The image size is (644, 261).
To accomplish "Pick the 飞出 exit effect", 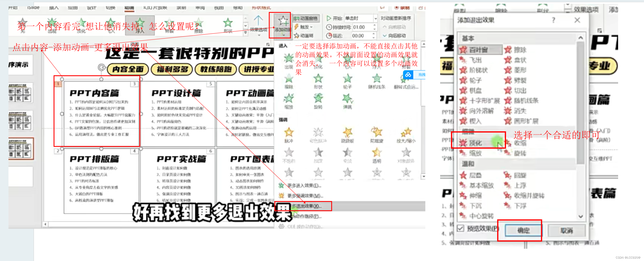I will tap(475, 60).
